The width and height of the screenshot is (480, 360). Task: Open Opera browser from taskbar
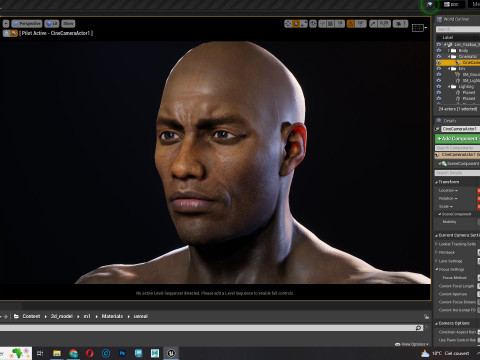[x=89, y=353]
